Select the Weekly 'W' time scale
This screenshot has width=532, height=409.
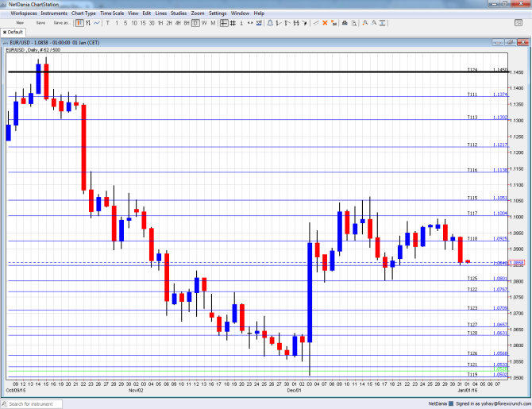(x=204, y=23)
